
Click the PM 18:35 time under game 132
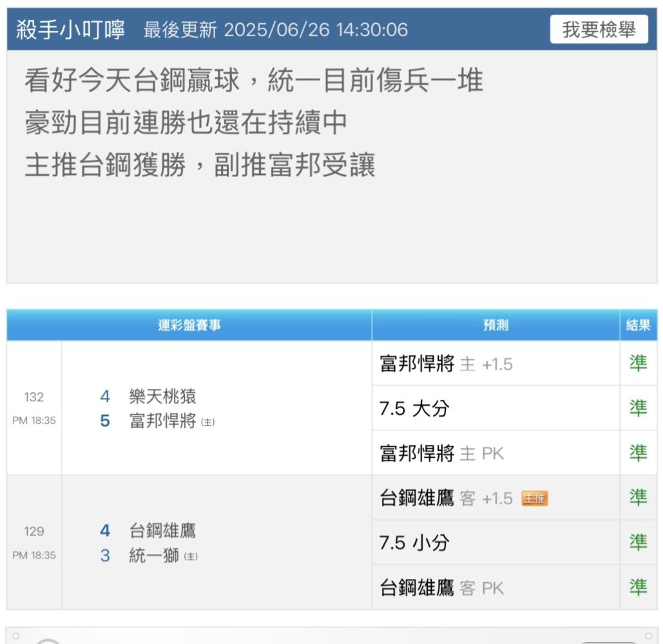point(34,421)
